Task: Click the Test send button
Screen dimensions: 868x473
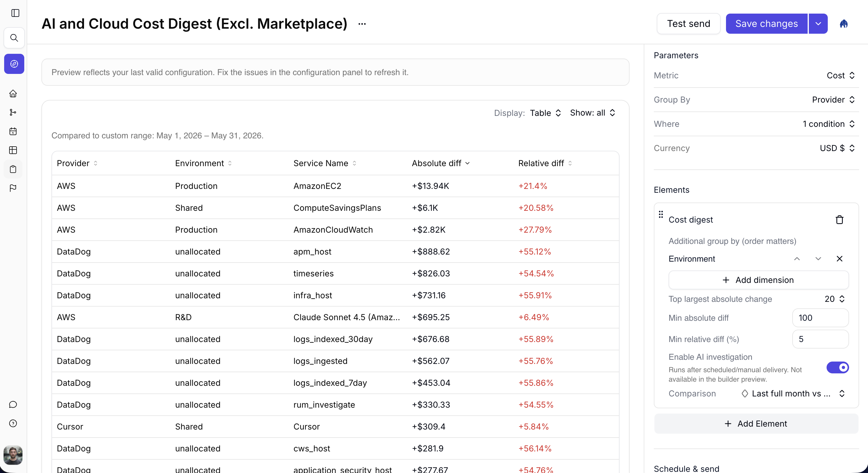Action: coord(688,24)
